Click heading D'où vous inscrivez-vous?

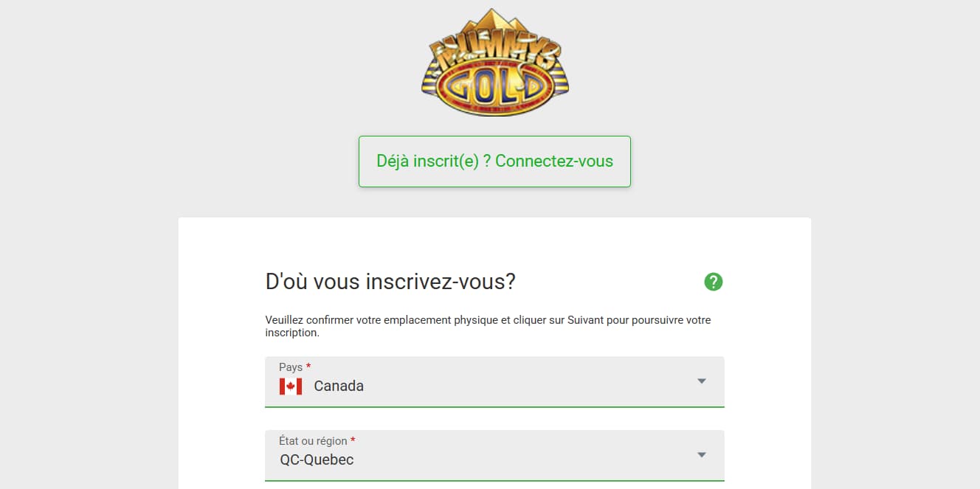(390, 282)
